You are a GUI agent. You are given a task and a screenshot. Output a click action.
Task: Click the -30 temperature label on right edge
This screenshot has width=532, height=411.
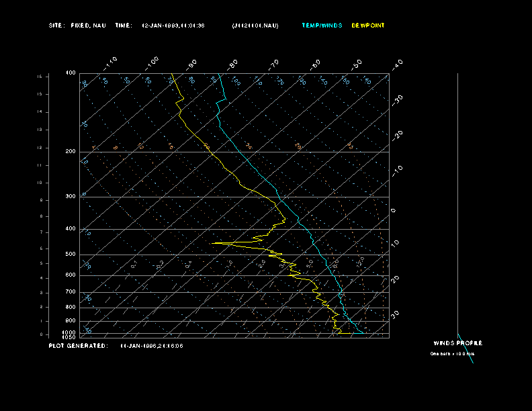click(397, 100)
